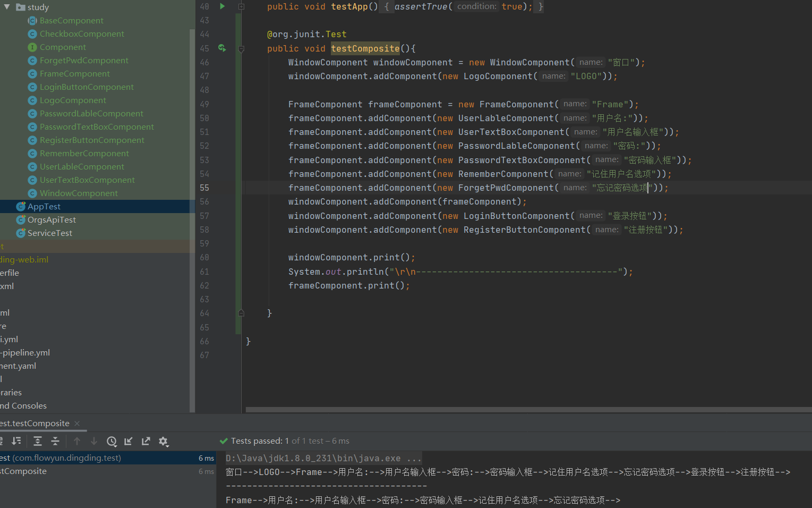Collapse all test results in the tree
The image size is (812, 508).
pyautogui.click(x=55, y=441)
